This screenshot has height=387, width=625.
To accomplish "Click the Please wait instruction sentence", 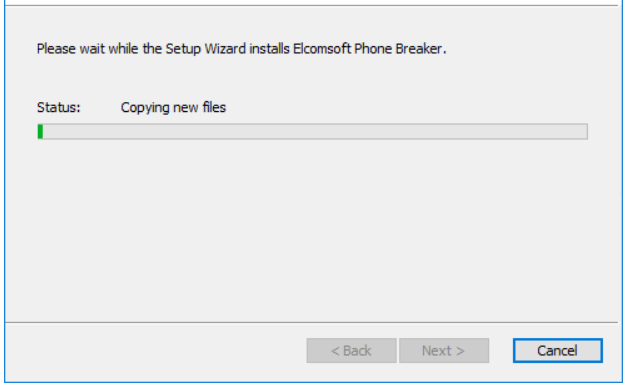I will click(242, 49).
